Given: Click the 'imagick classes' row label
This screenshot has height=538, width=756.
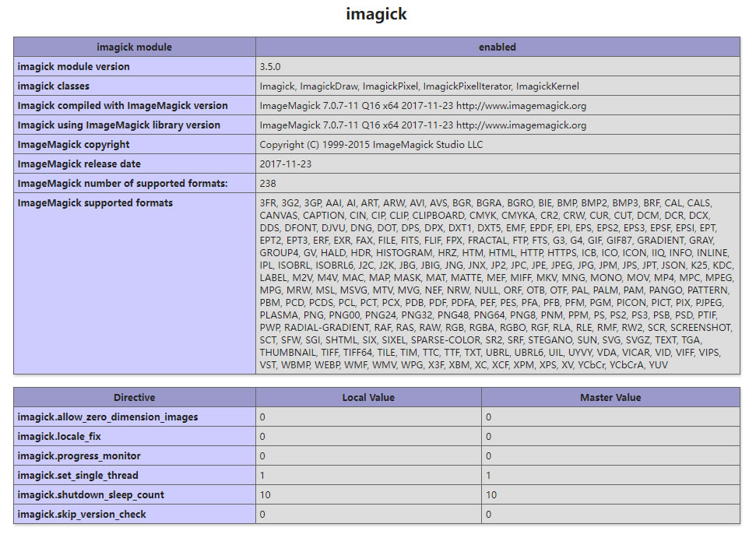Looking at the screenshot, I should [54, 86].
